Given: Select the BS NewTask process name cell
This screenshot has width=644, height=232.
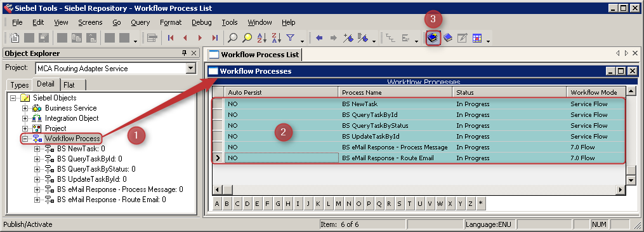Looking at the screenshot, I should 395,104.
